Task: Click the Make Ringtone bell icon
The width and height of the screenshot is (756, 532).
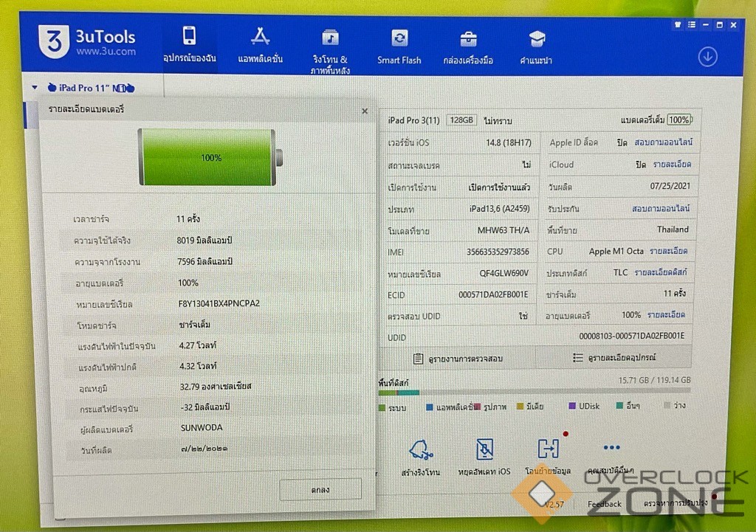Action: (422, 449)
